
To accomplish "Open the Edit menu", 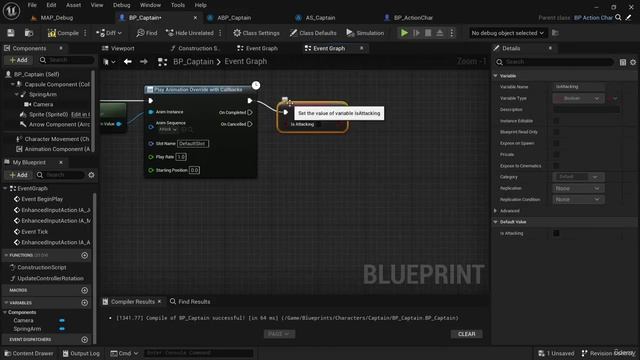I will pos(51,5).
